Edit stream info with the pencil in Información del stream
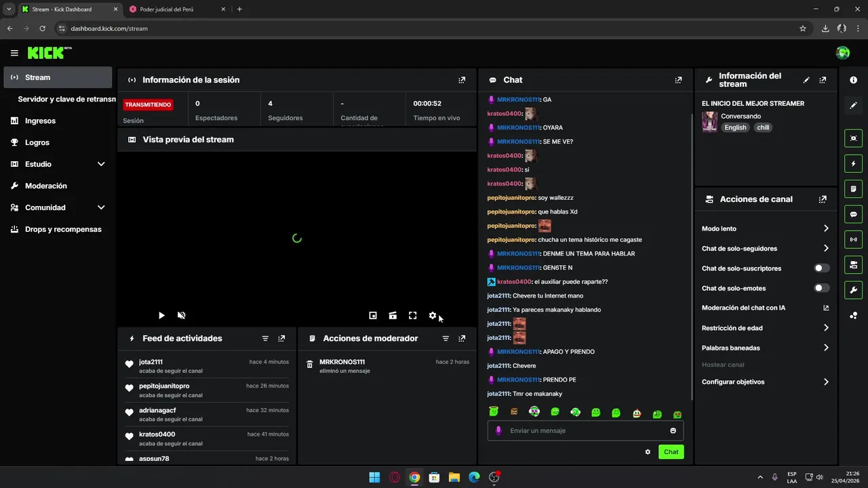This screenshot has height=488, width=868. point(806,80)
